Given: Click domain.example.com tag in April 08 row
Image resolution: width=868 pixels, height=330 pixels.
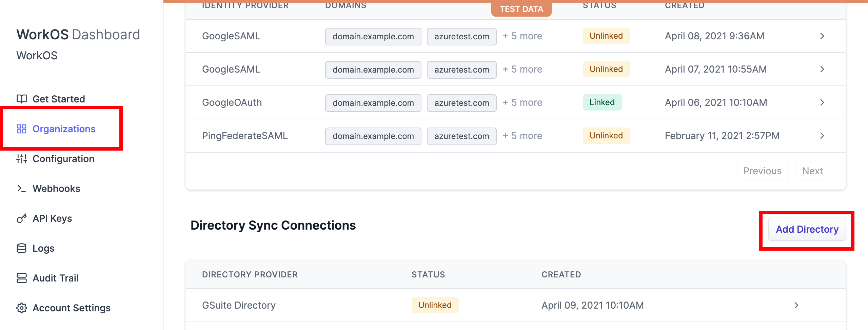Looking at the screenshot, I should tap(373, 36).
